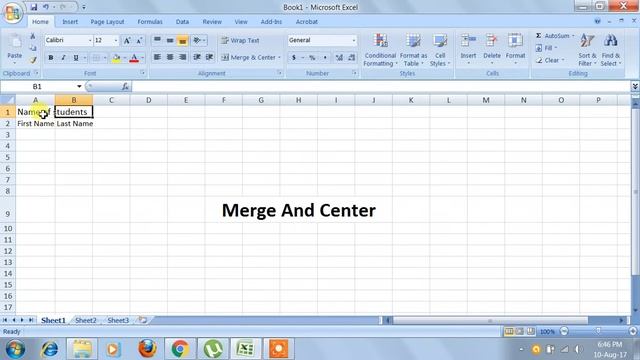The image size is (640, 360).
Task: Toggle Bold formatting
Action: coord(51,58)
